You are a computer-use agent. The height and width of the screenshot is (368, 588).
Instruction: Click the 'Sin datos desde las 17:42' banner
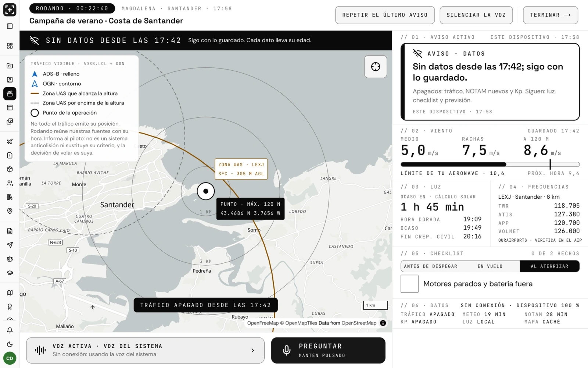(x=206, y=40)
